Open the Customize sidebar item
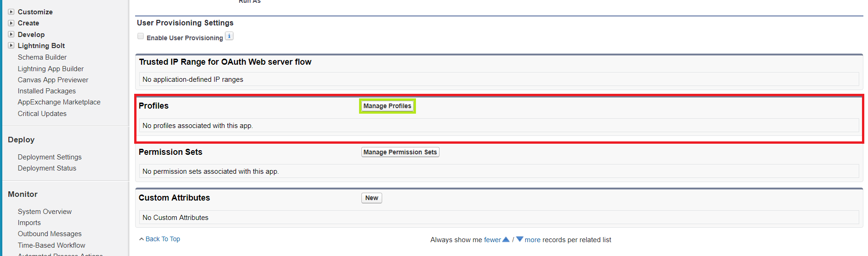Viewport: 868px width, 256px height. (35, 12)
